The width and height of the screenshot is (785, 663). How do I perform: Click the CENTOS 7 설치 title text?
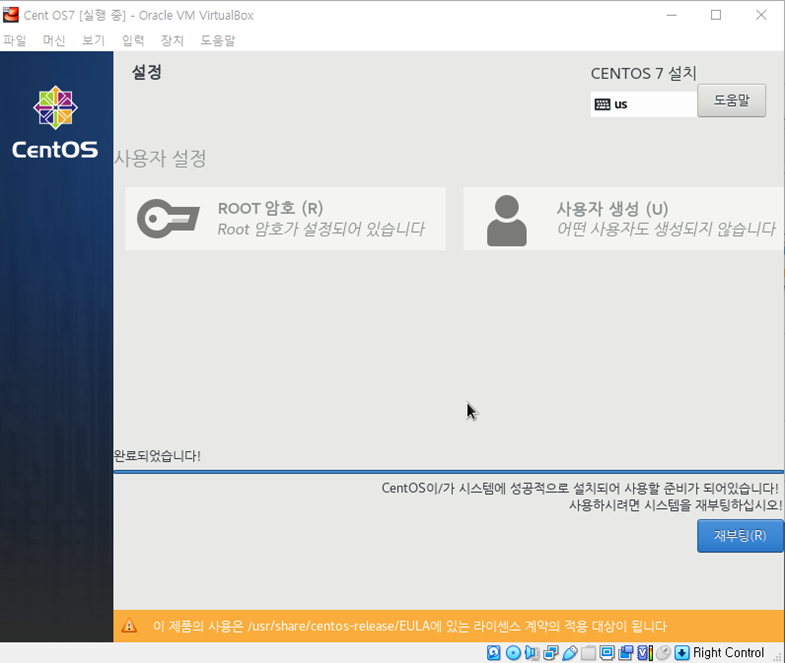point(643,74)
